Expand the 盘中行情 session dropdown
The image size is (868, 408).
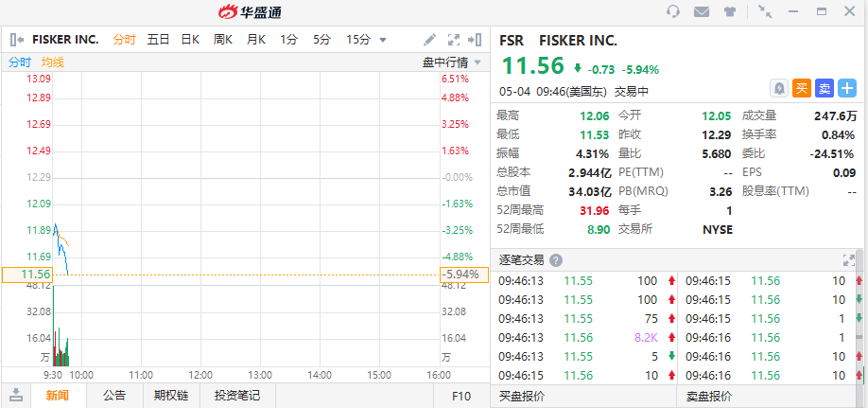point(477,62)
